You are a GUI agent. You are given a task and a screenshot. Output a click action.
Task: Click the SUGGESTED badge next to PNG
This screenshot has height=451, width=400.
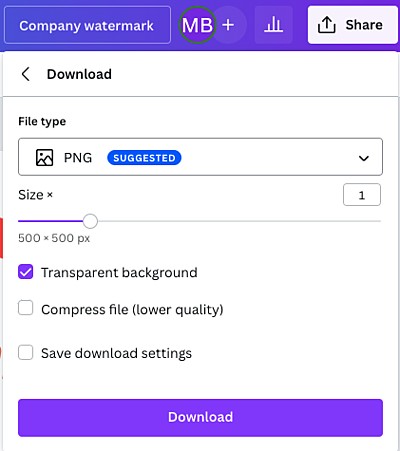(x=144, y=158)
